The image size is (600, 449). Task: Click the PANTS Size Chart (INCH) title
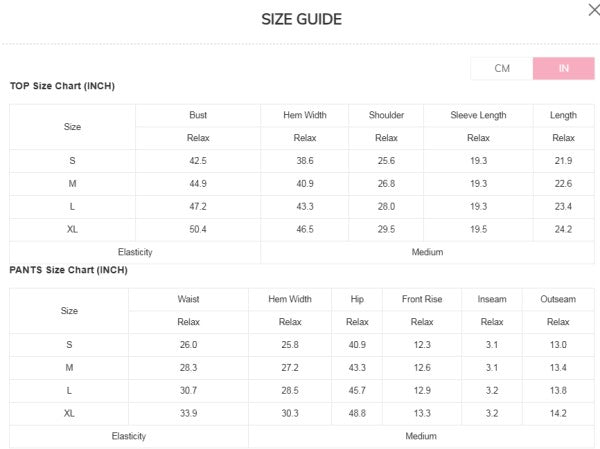(68, 270)
